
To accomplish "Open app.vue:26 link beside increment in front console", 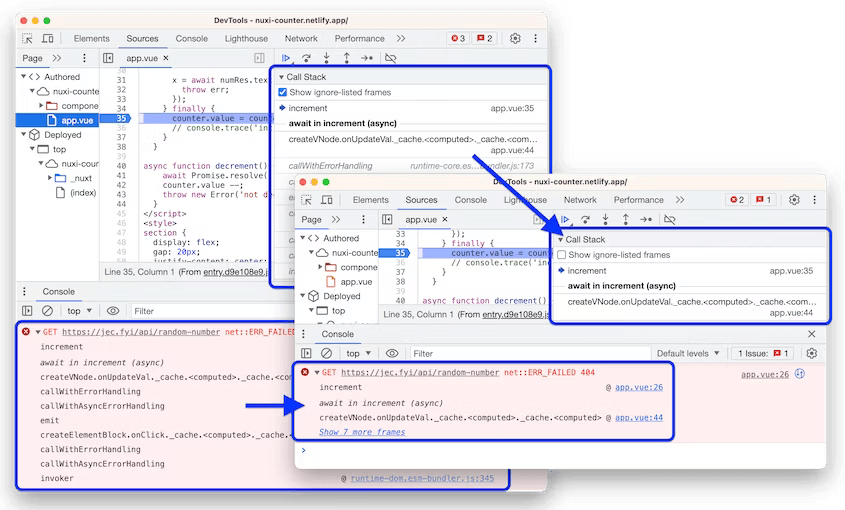I will click(639, 387).
